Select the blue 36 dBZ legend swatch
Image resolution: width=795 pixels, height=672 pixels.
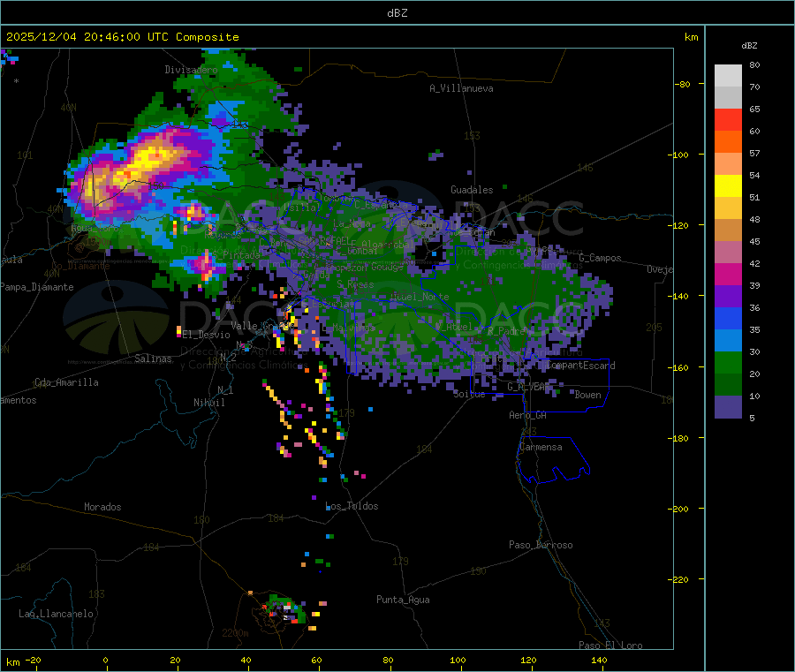[728, 318]
